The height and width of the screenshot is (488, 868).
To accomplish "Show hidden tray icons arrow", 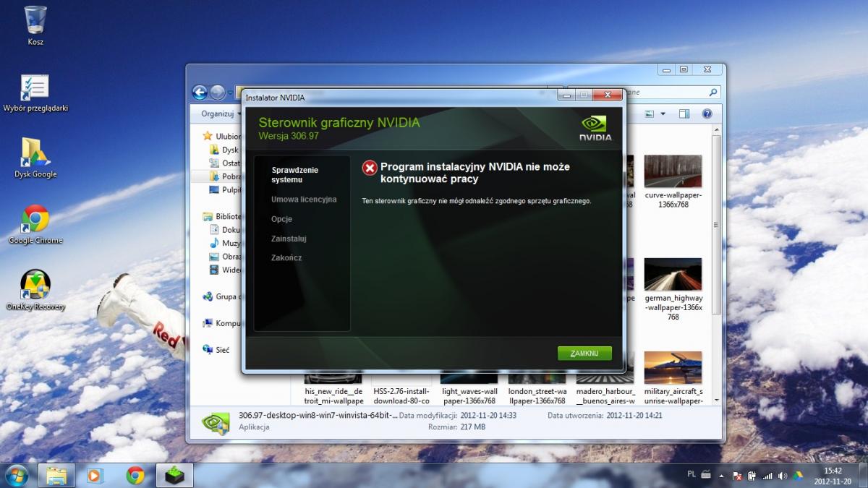I will tap(722, 476).
